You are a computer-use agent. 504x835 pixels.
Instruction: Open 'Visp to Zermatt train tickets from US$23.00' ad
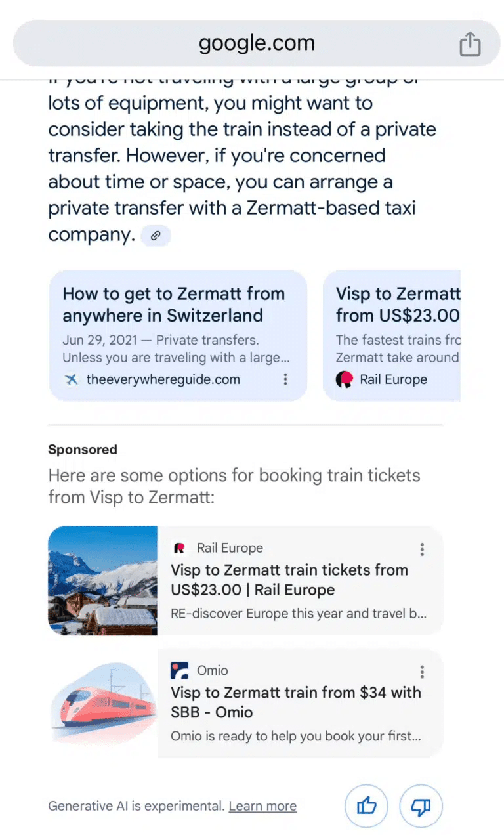click(x=289, y=580)
